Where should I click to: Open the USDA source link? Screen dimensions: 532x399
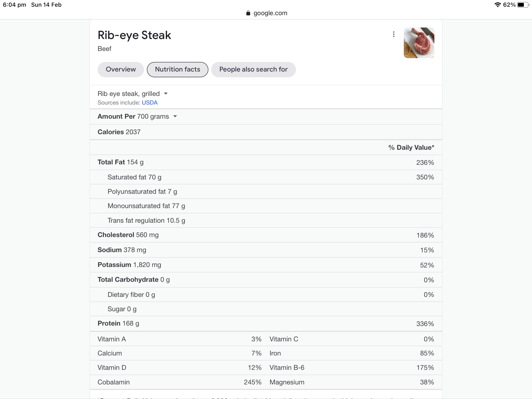tap(150, 103)
